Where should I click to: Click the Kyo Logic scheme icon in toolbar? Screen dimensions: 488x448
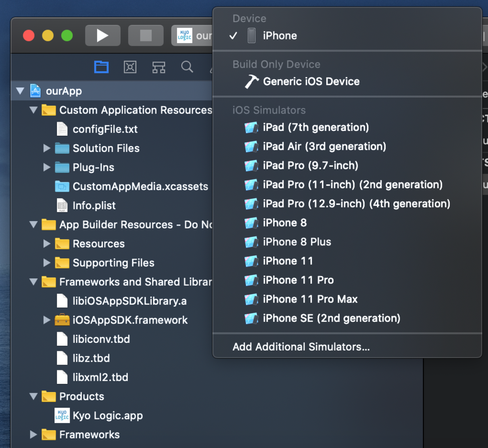[185, 35]
